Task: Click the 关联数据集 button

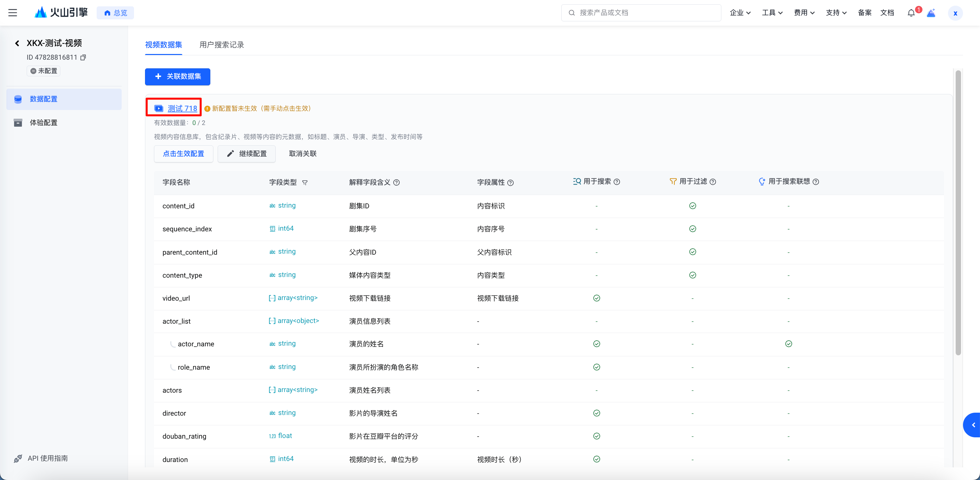Action: [x=177, y=76]
